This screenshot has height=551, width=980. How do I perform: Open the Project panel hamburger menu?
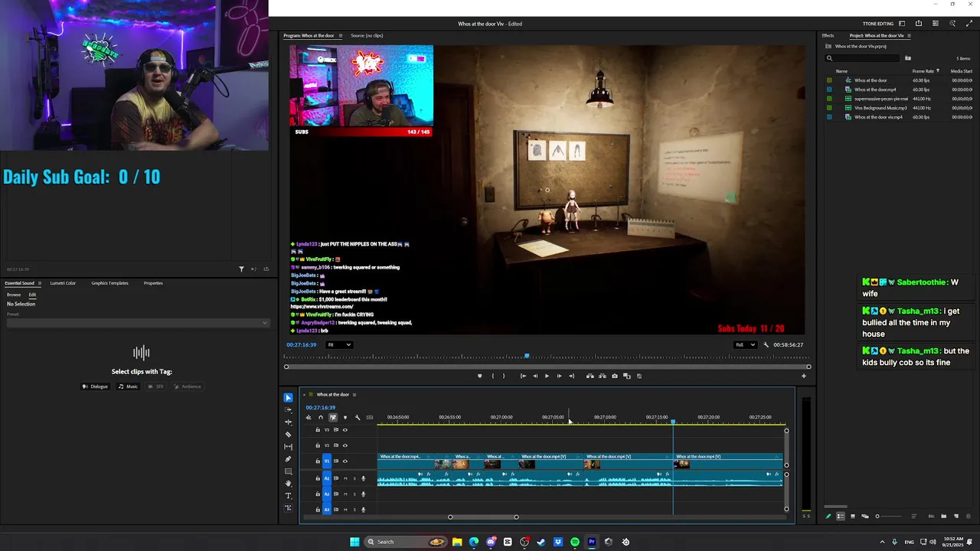(x=909, y=35)
